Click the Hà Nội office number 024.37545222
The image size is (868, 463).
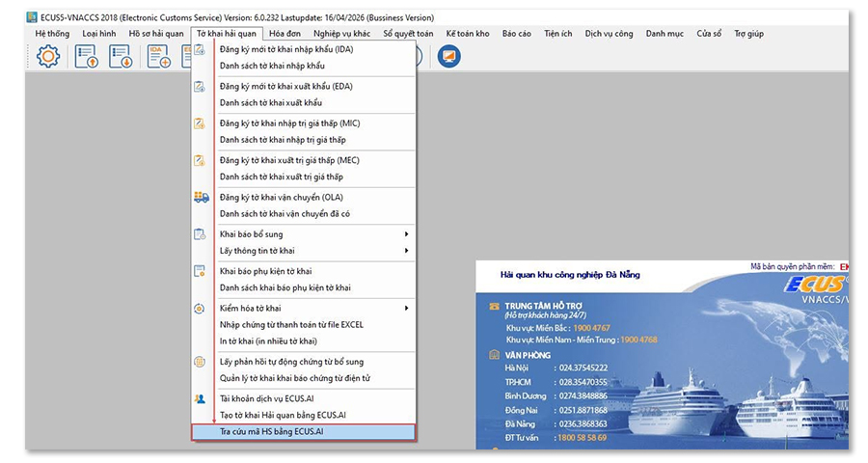pos(583,368)
